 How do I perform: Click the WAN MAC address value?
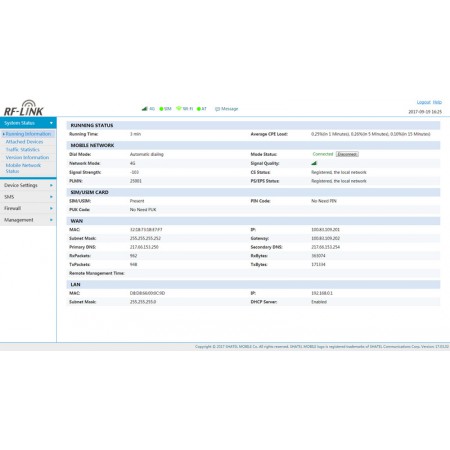[146, 230]
